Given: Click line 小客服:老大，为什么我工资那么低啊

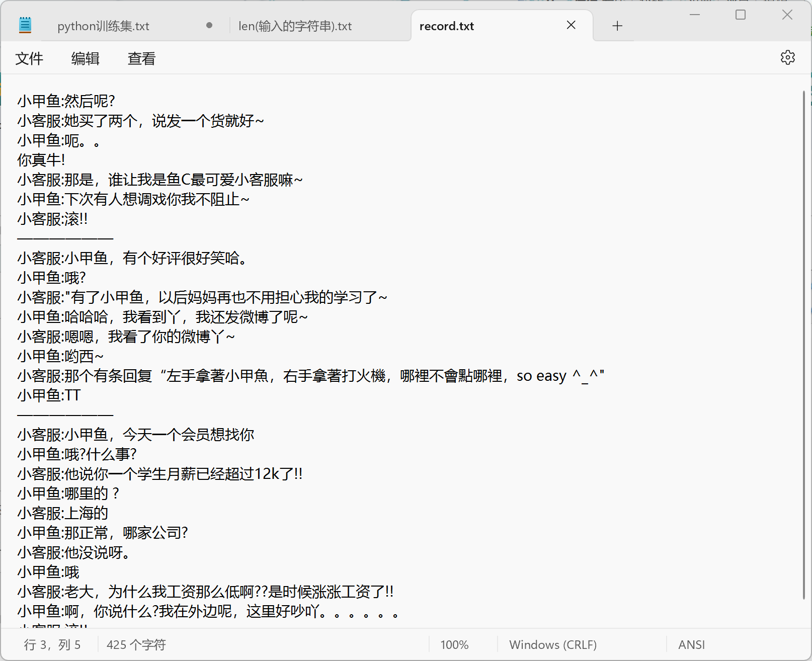Looking at the screenshot, I should (x=205, y=592).
